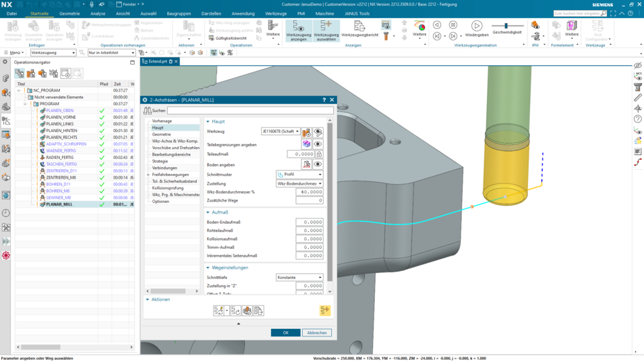Select ADAPTIV_SCHRUPPEN operation

pyautogui.click(x=66, y=144)
